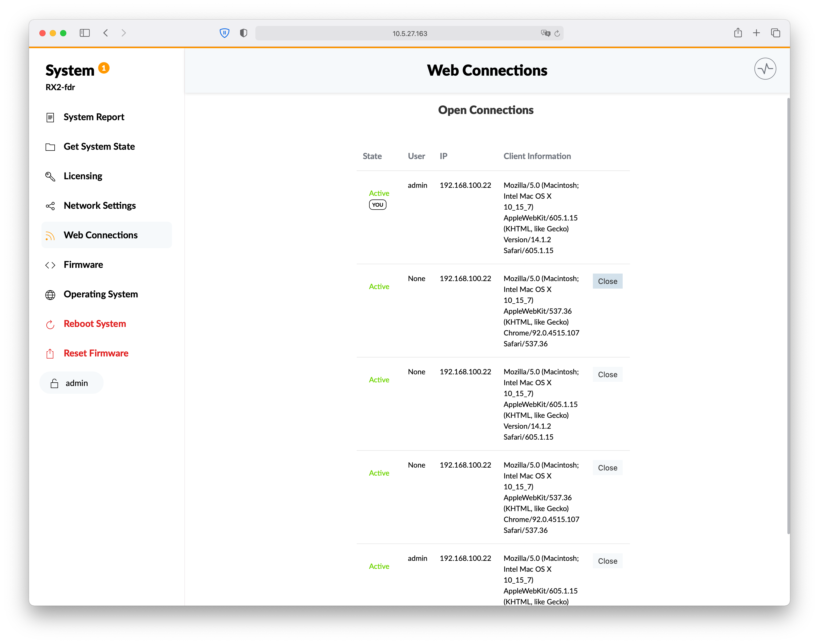Screen dimensions: 819x644
Task: Click the Licensing key icon
Action: [x=50, y=176]
